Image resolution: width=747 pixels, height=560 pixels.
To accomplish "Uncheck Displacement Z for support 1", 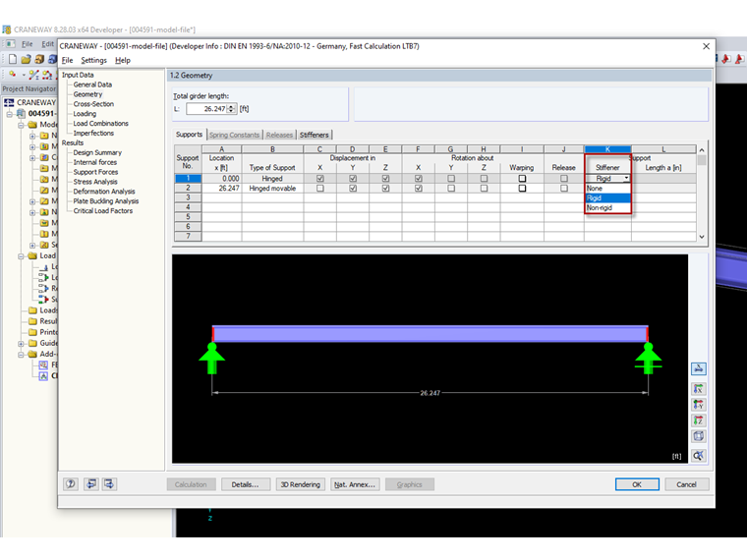I will 386,179.
